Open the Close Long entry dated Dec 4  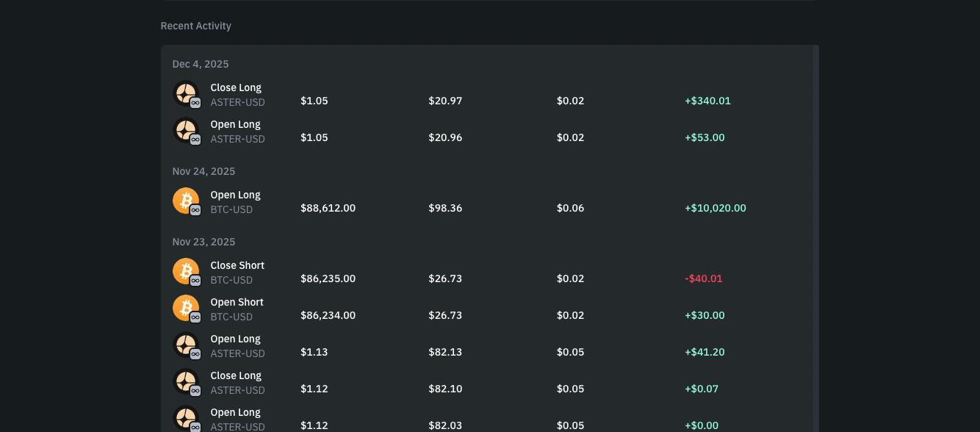pyautogui.click(x=487, y=94)
